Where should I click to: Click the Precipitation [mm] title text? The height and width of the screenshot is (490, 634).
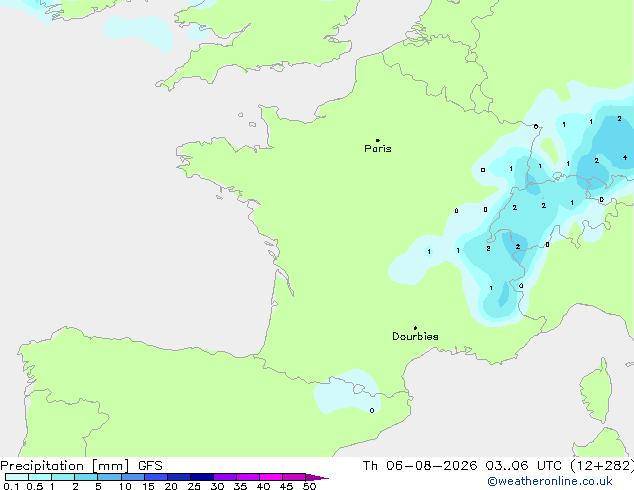point(65,466)
